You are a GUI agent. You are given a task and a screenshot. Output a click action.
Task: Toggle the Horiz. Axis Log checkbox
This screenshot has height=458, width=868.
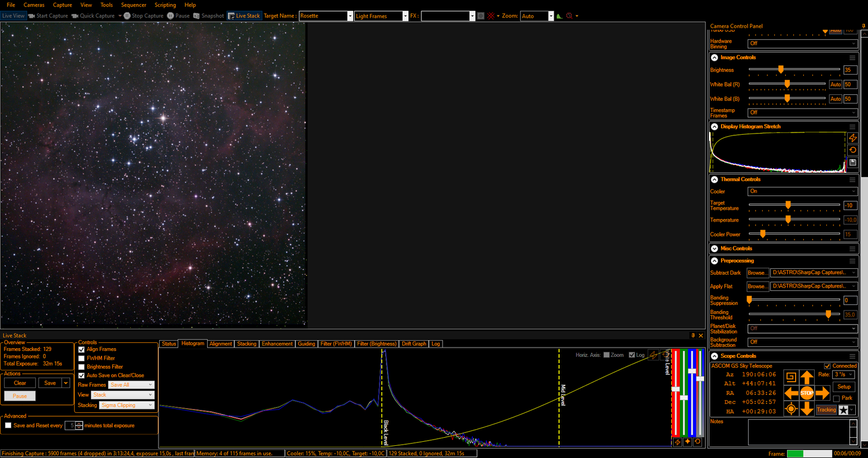coord(632,355)
